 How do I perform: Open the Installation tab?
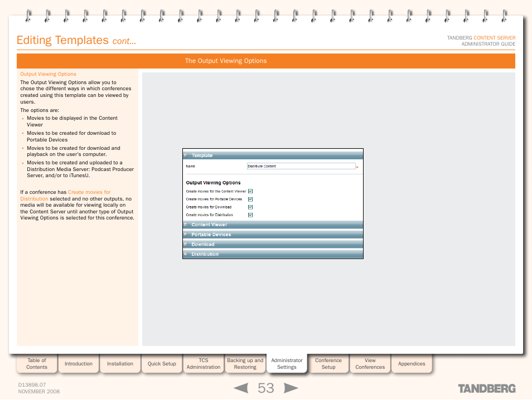tap(120, 363)
